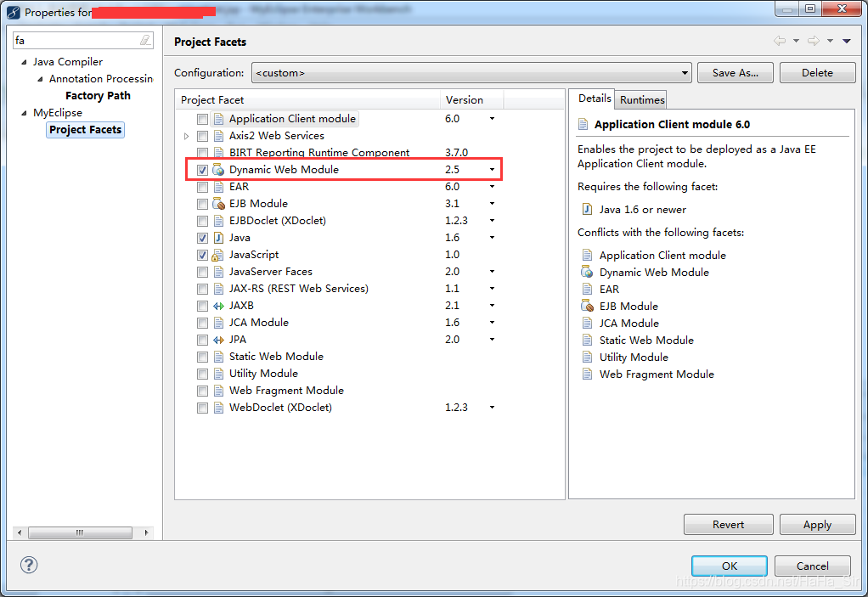Click the MyEclipse app icon in title bar
This screenshot has height=597, width=868.
14,12
